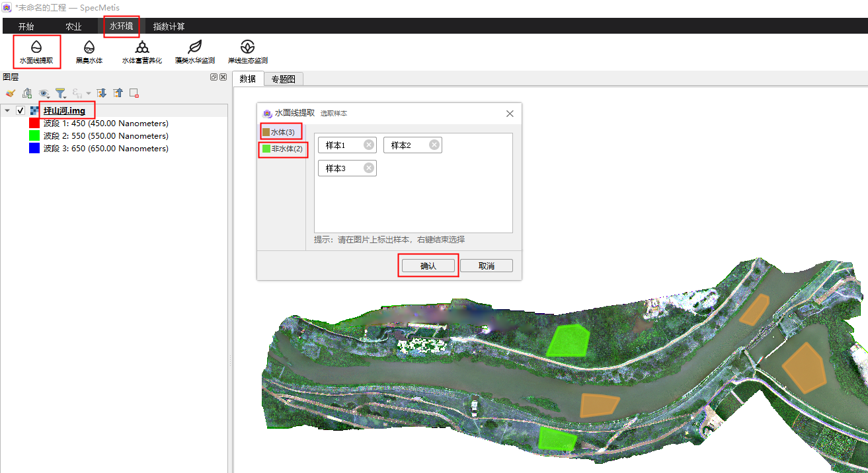Click the 取消 button
868x473 pixels.
coord(486,266)
